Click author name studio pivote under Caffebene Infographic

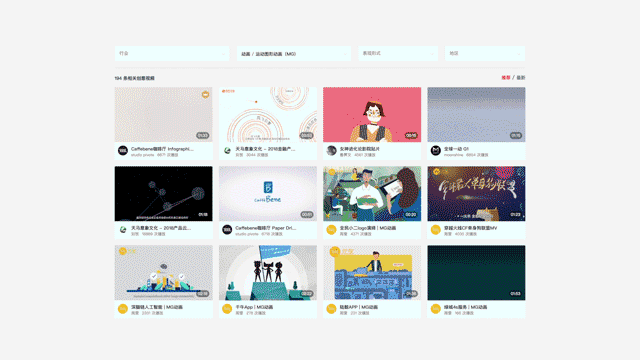142,155
